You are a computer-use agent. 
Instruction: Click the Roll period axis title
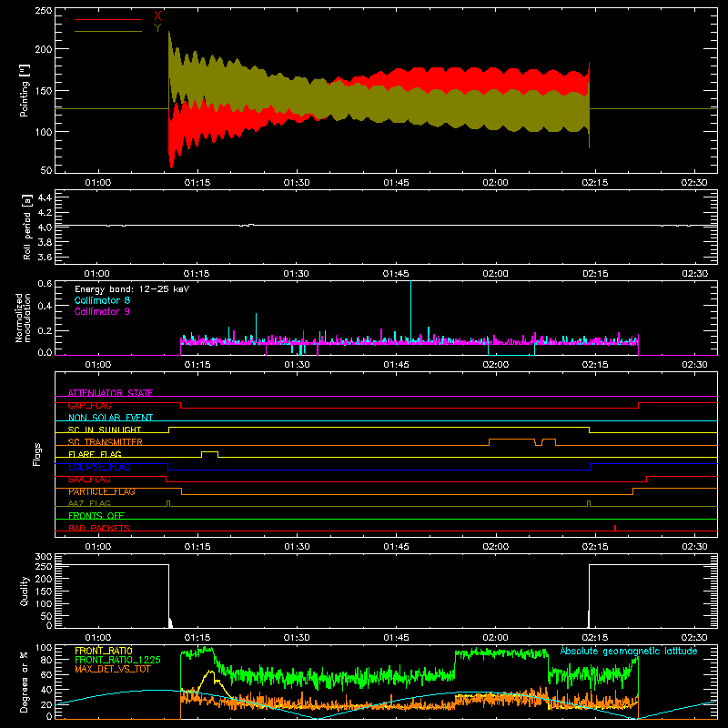point(27,227)
